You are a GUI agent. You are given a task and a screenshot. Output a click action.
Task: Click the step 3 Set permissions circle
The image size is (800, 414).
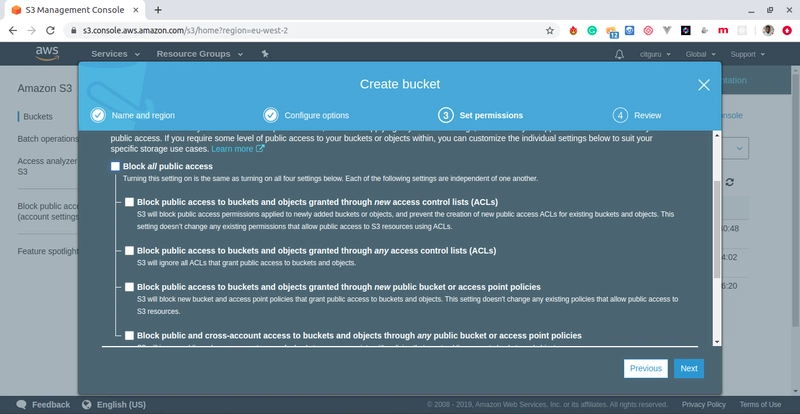coord(445,115)
